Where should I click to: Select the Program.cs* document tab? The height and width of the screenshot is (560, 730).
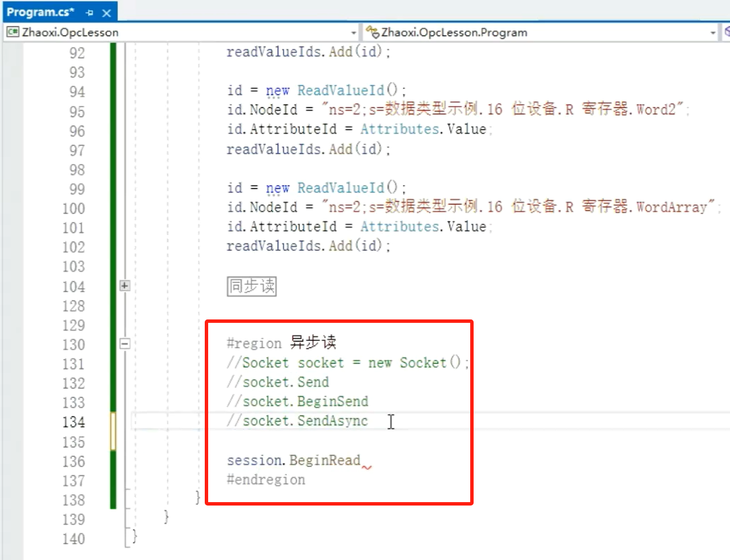click(40, 12)
